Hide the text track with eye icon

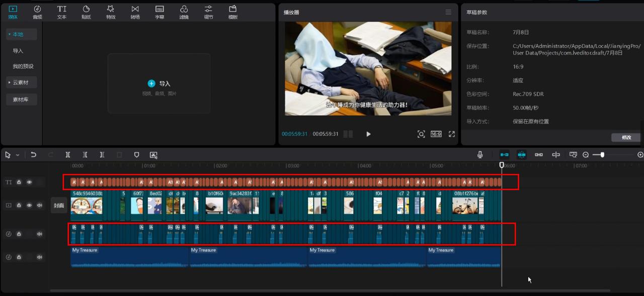pyautogui.click(x=29, y=182)
